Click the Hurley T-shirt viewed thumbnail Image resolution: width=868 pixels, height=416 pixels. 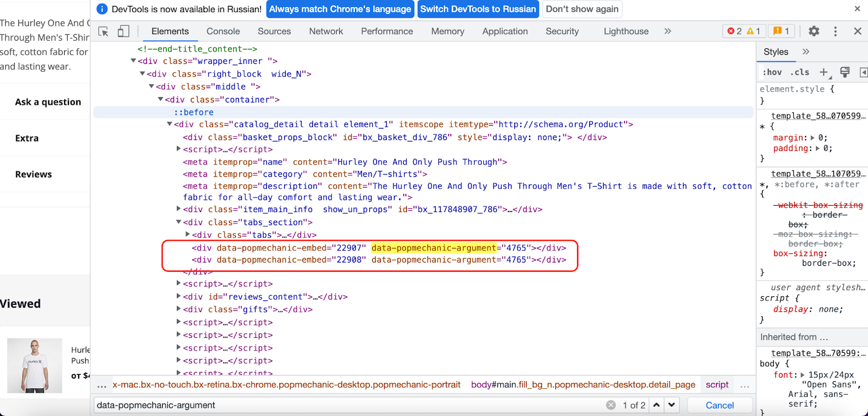(x=35, y=366)
